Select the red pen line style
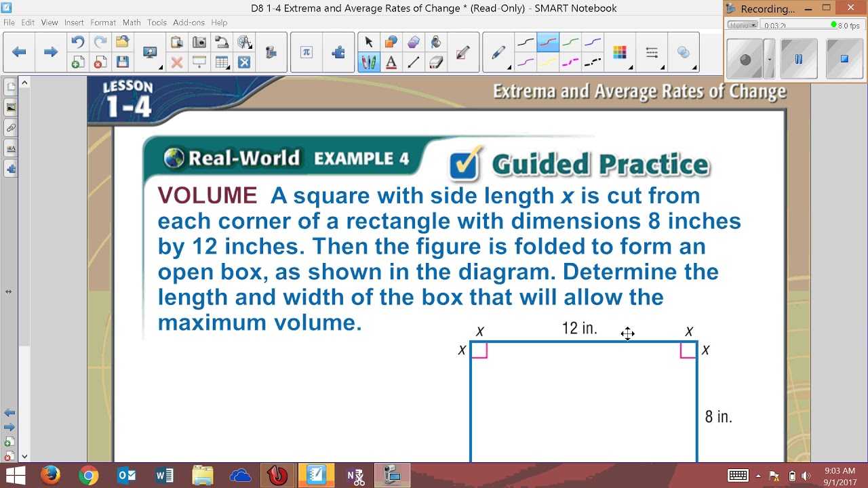Viewport: 868px width, 488px height. (548, 43)
